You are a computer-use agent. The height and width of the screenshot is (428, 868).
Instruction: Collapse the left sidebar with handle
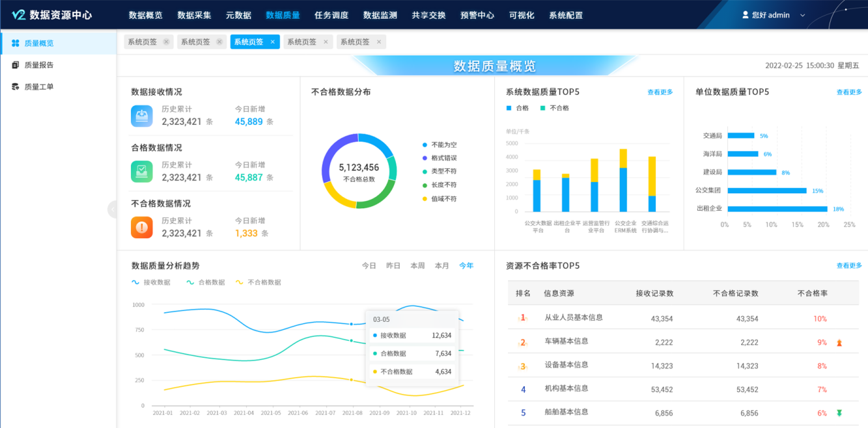(x=112, y=209)
